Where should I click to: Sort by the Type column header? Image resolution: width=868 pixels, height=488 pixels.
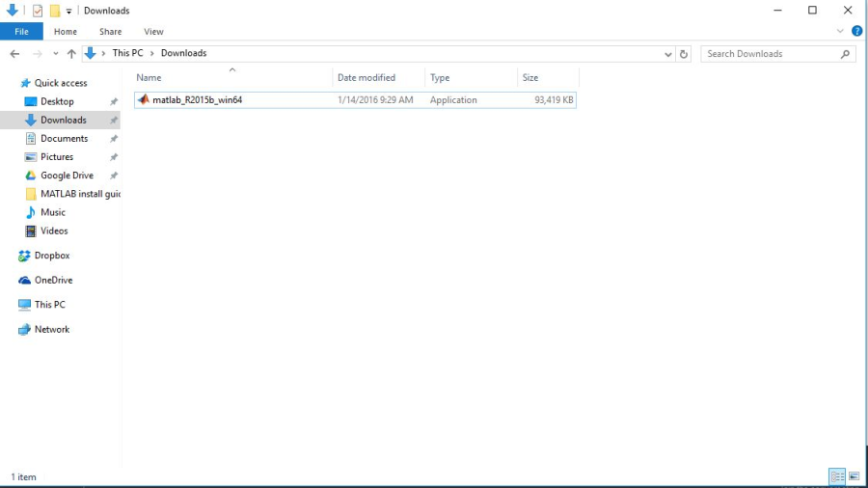click(x=440, y=78)
